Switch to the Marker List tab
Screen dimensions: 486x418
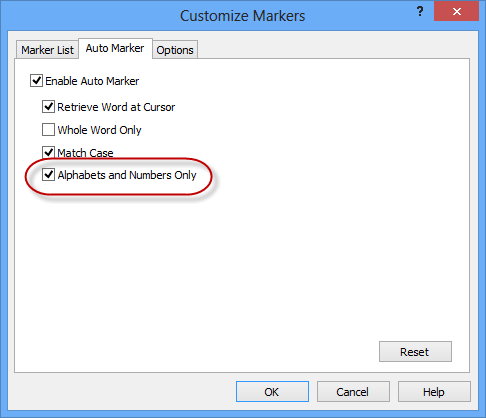[47, 50]
